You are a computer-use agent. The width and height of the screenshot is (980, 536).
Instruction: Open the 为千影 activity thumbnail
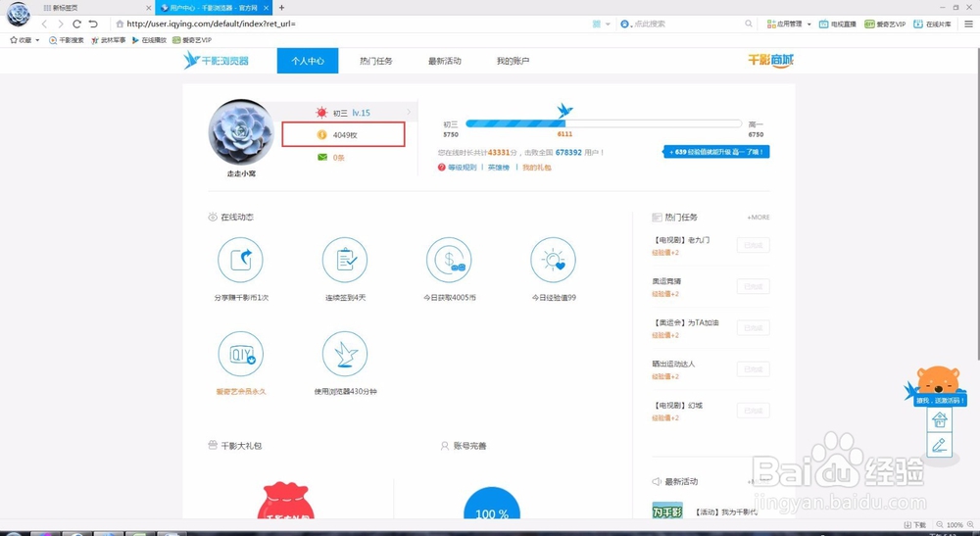[666, 511]
